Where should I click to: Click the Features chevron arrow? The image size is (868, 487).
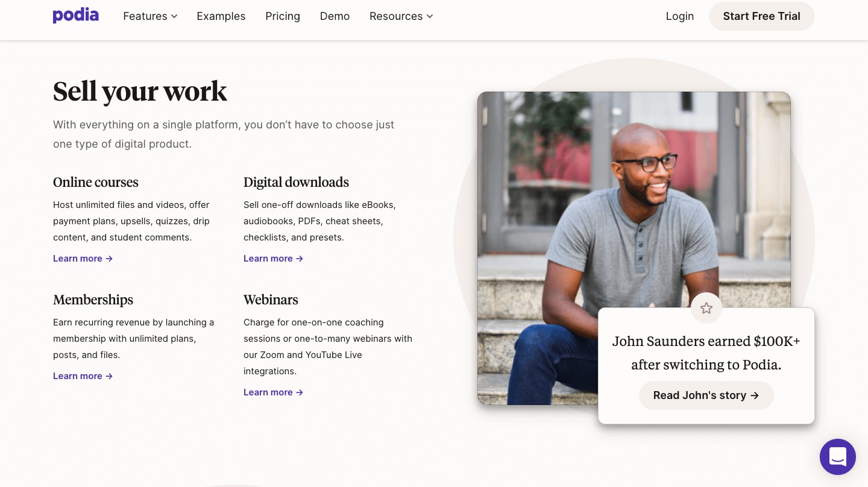point(174,16)
